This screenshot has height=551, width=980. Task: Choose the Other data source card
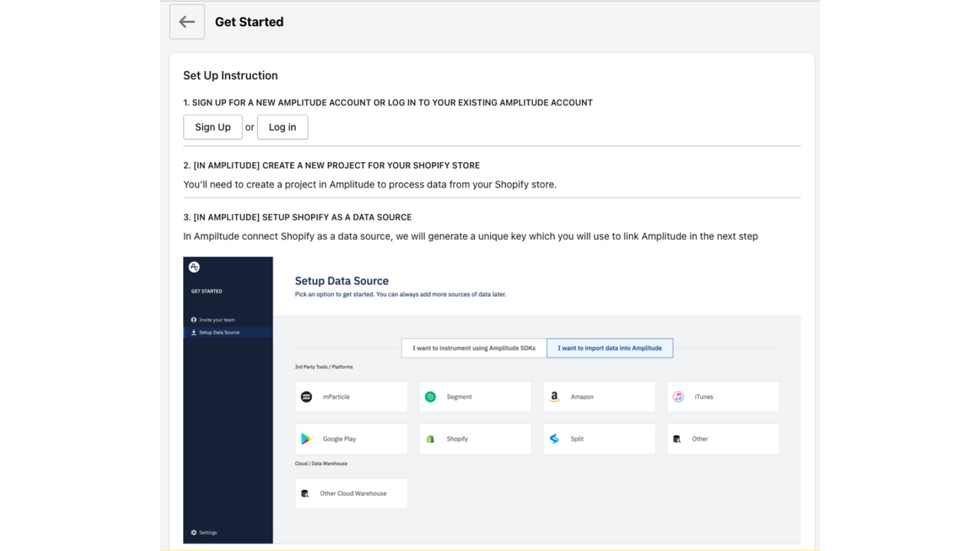pos(724,439)
